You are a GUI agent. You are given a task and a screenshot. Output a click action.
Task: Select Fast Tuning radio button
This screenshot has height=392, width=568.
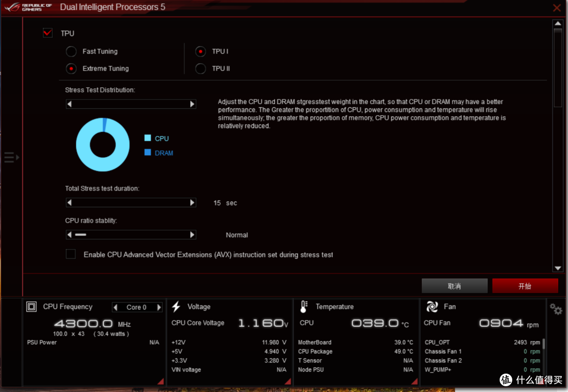[71, 52]
